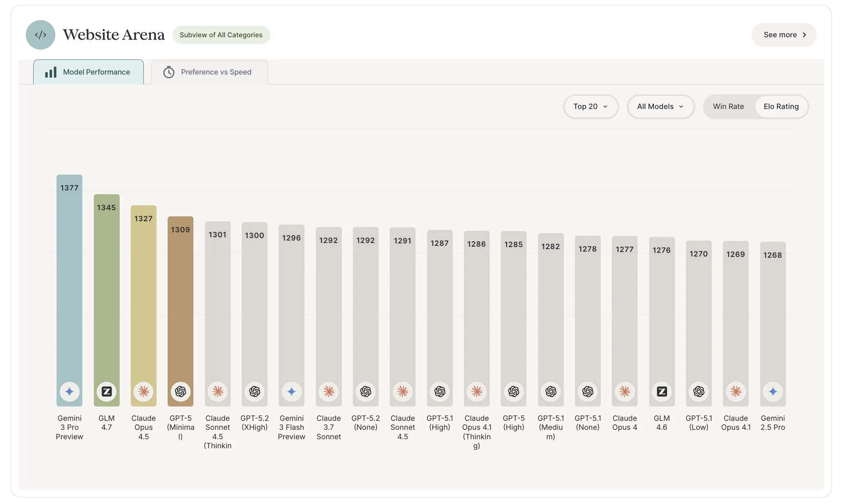Screen dimensions: 845x504
Task: Switch to Preference vs Speed tab
Action: (x=209, y=72)
